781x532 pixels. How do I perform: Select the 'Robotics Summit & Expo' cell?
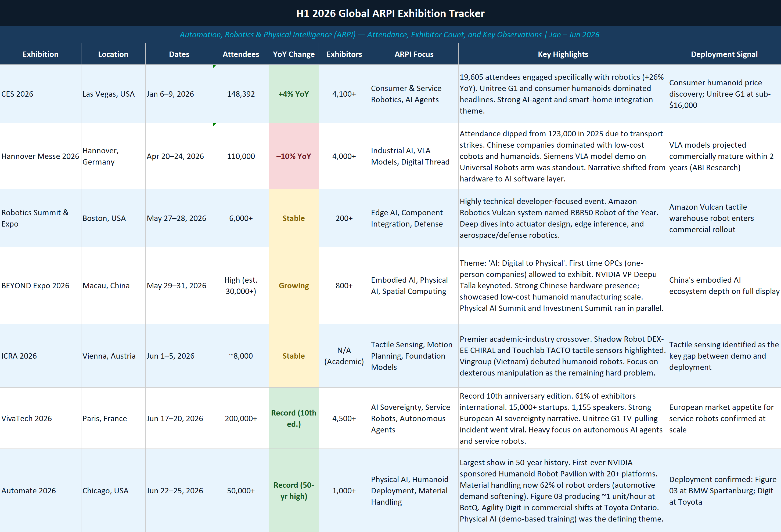tap(41, 218)
